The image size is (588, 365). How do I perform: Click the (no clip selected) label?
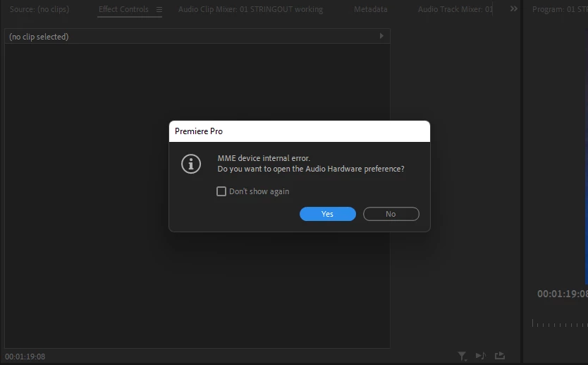coord(39,37)
